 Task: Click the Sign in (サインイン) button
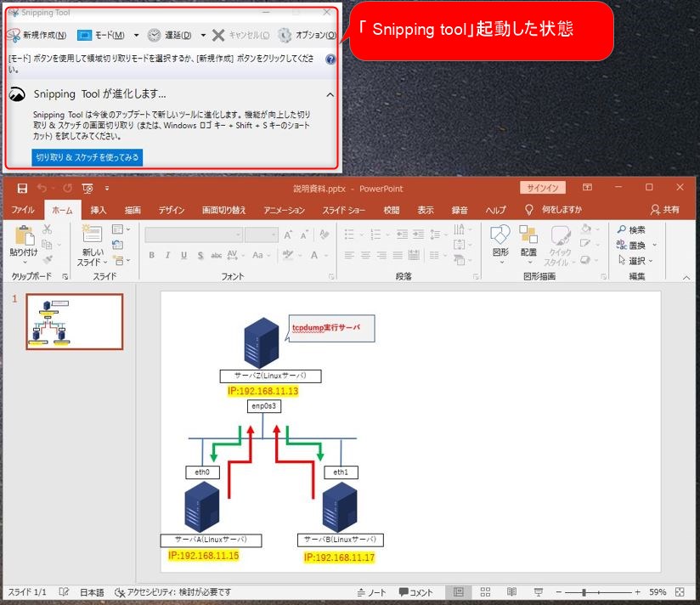(542, 188)
